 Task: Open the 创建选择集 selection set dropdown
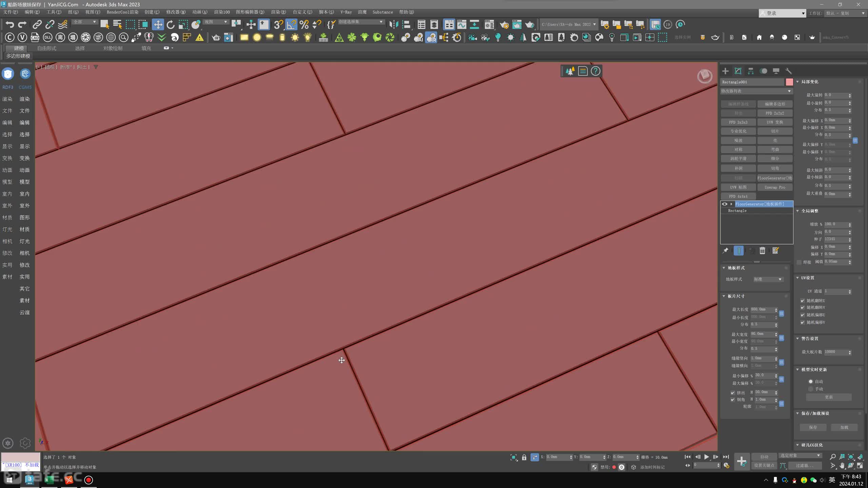tap(361, 22)
